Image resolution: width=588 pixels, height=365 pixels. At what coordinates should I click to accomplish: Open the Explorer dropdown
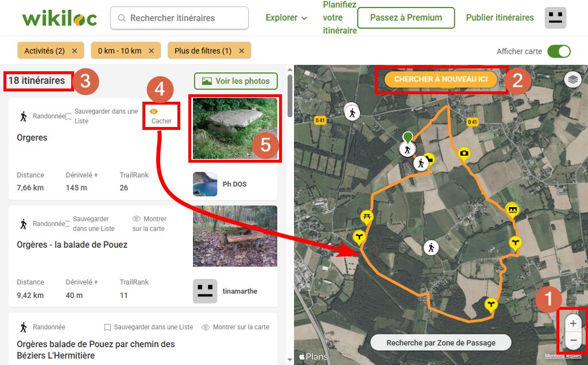pos(285,18)
